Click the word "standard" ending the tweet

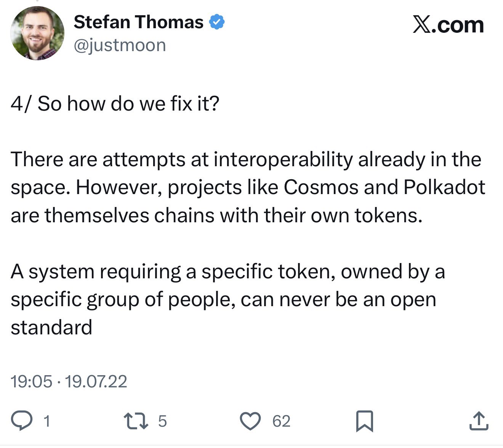point(51,327)
